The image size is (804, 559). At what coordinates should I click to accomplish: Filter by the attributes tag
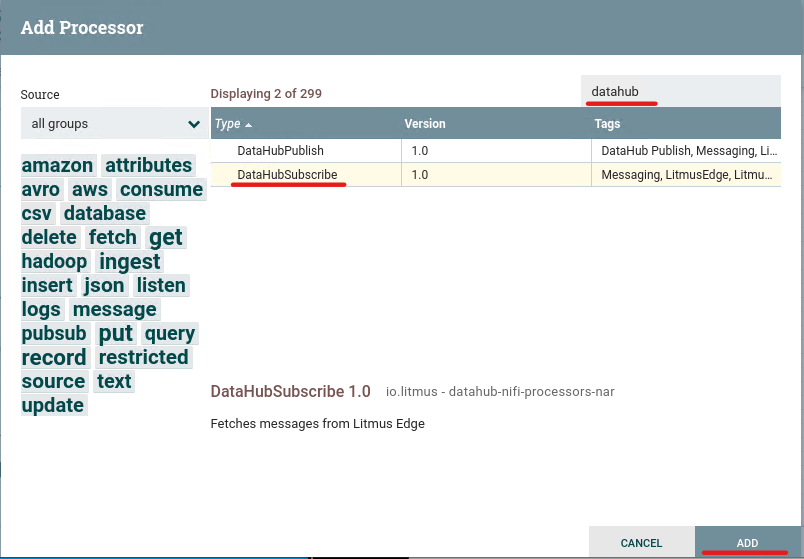(x=148, y=165)
